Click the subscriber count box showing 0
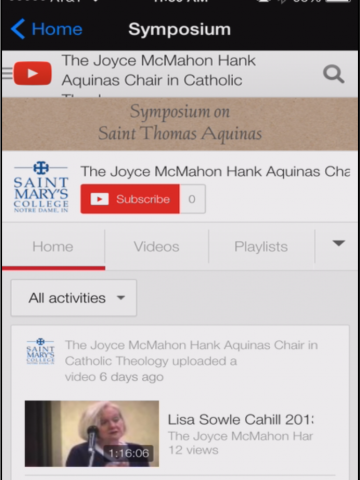The image size is (360, 480). [192, 199]
